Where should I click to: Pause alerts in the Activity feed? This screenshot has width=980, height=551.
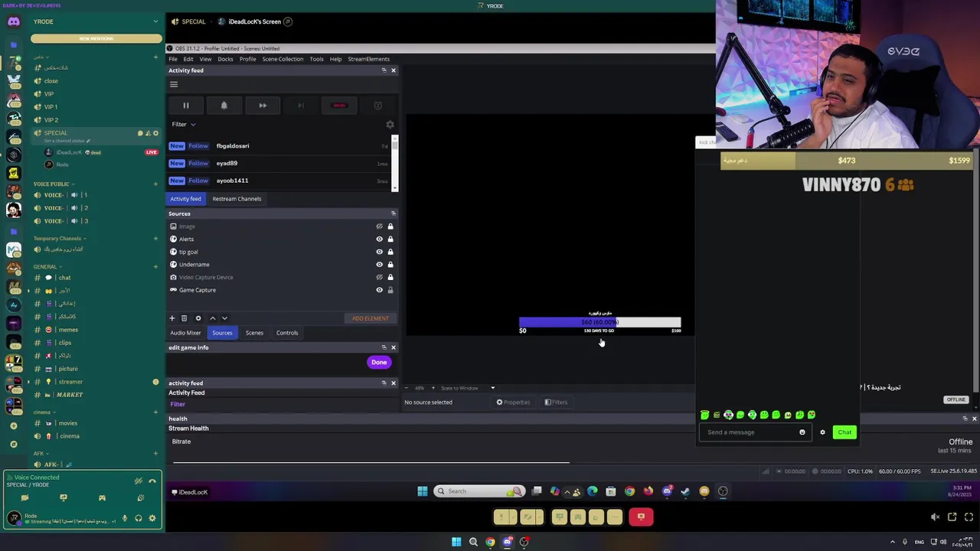185,106
